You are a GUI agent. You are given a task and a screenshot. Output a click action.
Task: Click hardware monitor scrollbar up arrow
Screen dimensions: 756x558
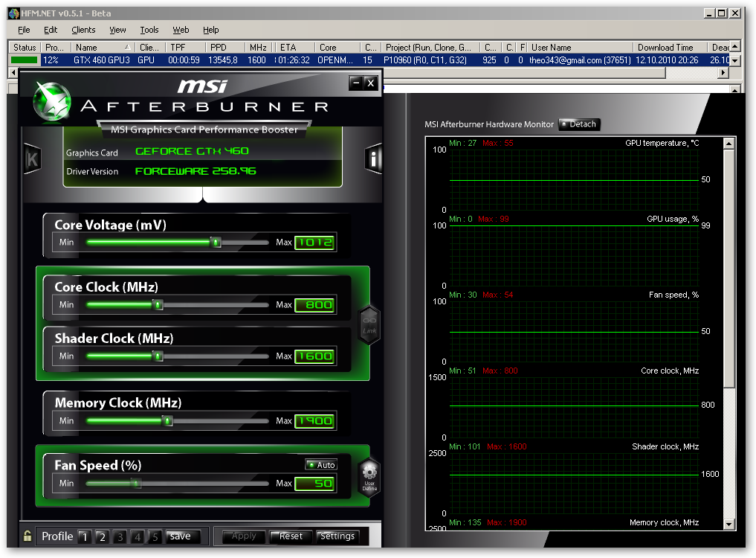coord(728,144)
